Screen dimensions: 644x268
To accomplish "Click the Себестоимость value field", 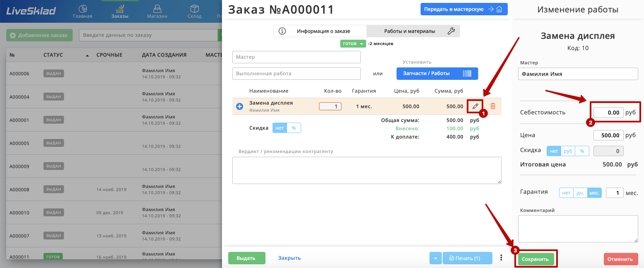I will [x=608, y=112].
